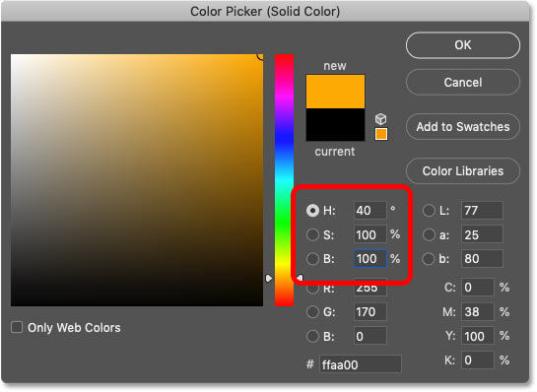Image resolution: width=537 pixels, height=392 pixels.
Task: Click inside the color saturation-brightness field
Action: 137,180
